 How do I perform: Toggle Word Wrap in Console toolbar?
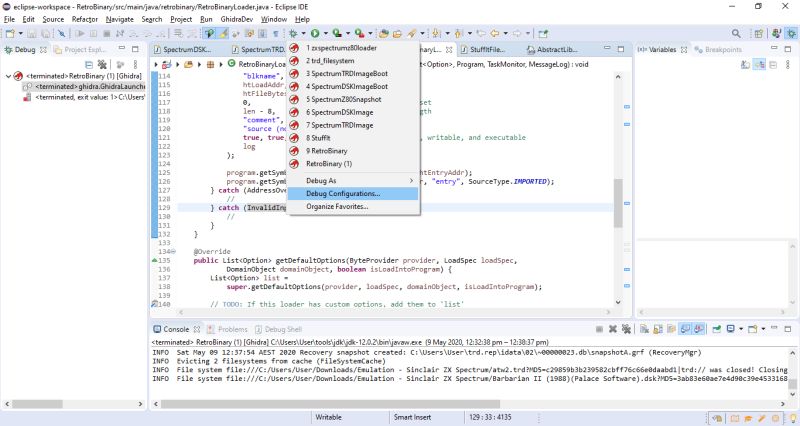(x=671, y=329)
